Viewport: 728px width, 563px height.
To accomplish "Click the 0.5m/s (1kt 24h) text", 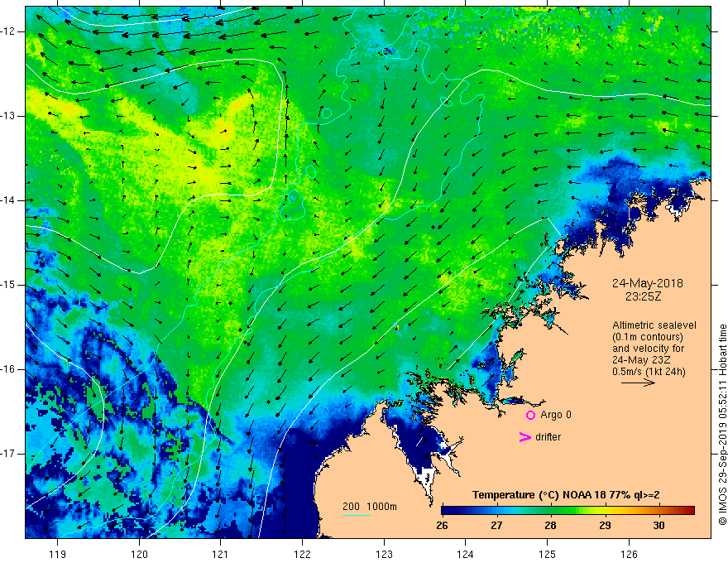I will pos(649,372).
